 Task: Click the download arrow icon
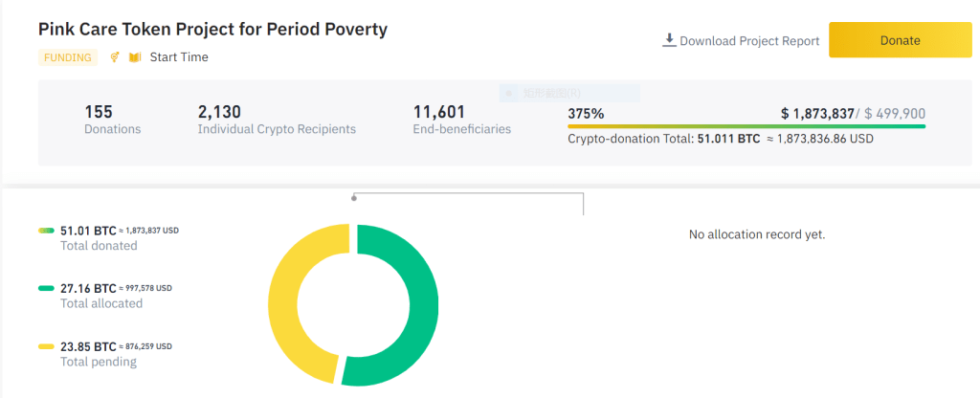tap(669, 40)
